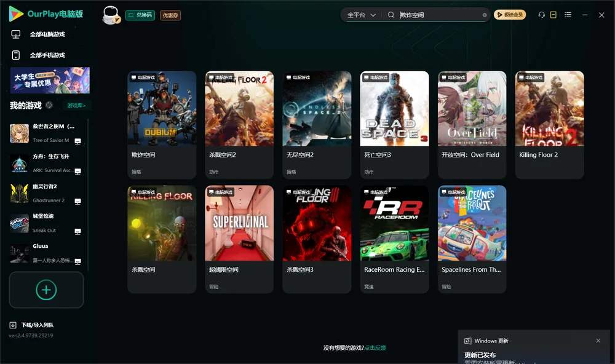Click the plus button to add game
The width and height of the screenshot is (615, 364).
[46, 290]
